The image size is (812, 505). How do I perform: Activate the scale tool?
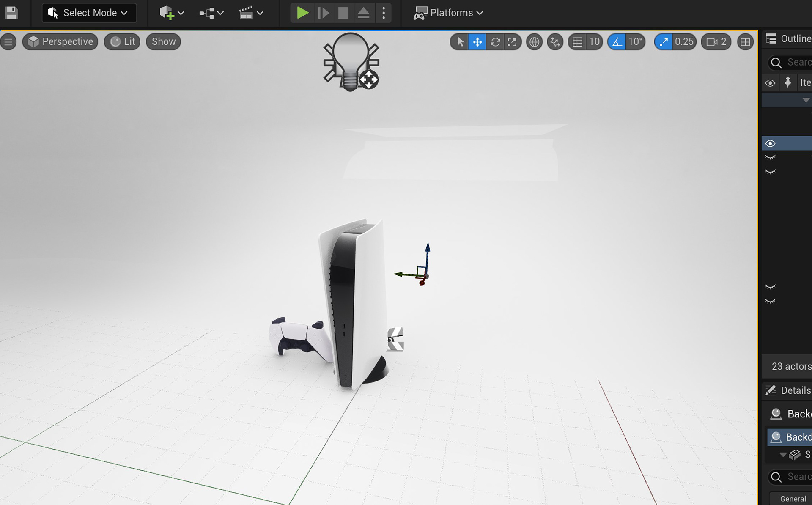pyautogui.click(x=512, y=42)
